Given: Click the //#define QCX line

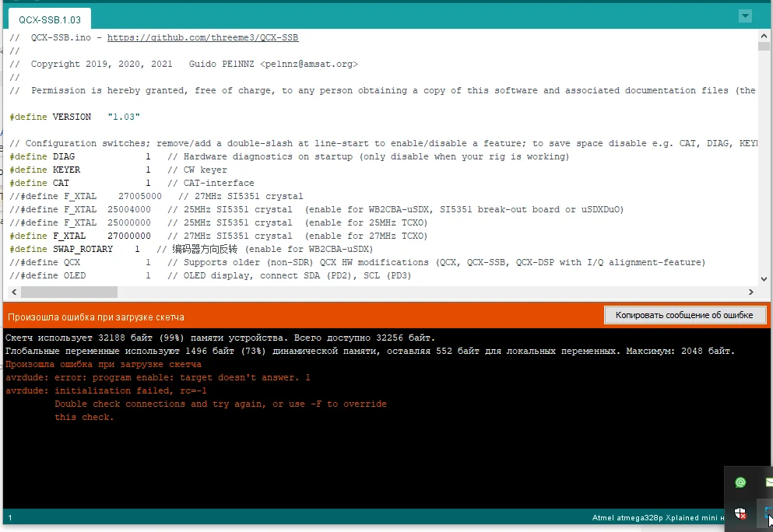Looking at the screenshot, I should point(357,263).
